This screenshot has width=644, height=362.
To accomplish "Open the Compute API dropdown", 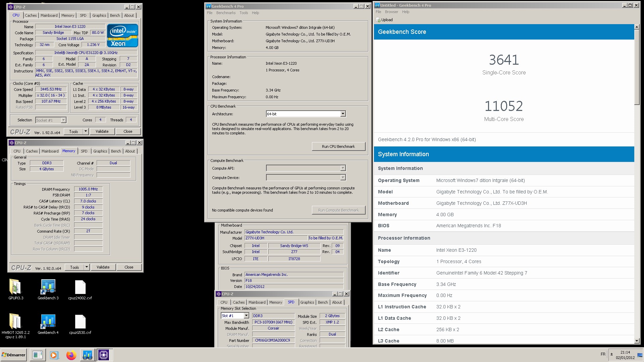I will tap(343, 168).
